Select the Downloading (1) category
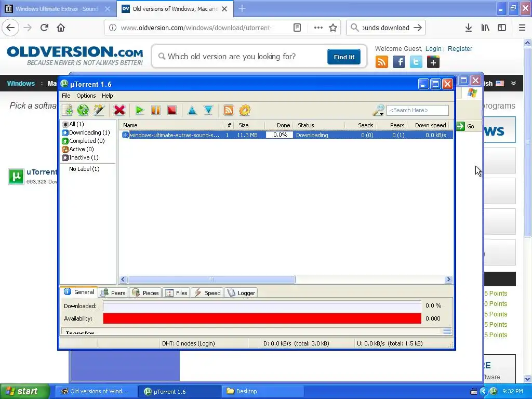Image resolution: width=532 pixels, height=399 pixels. coord(86,132)
